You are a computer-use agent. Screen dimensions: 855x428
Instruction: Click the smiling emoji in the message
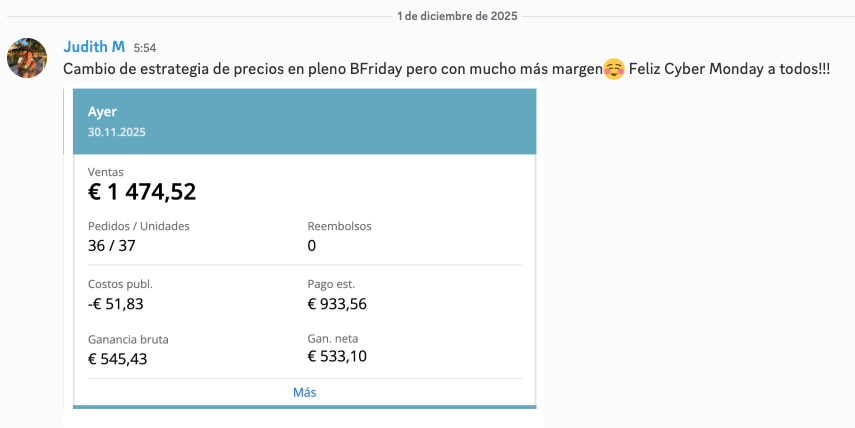pos(614,70)
